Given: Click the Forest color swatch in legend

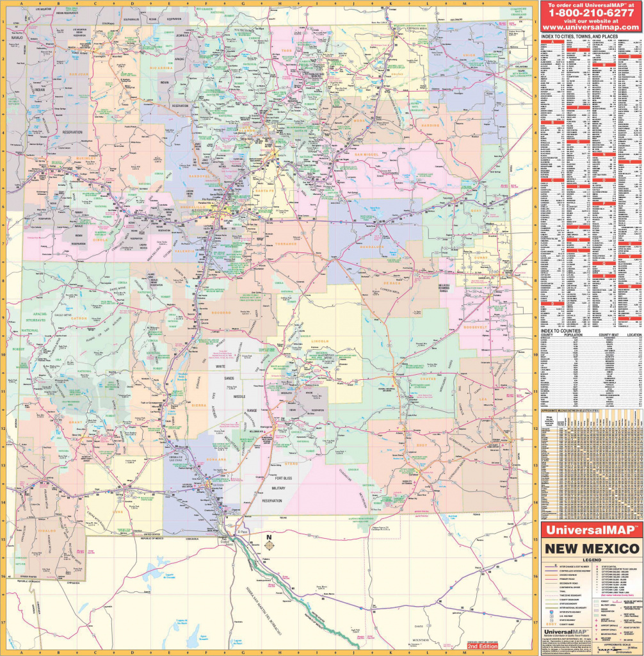Looking at the screenshot, I should [x=597, y=602].
